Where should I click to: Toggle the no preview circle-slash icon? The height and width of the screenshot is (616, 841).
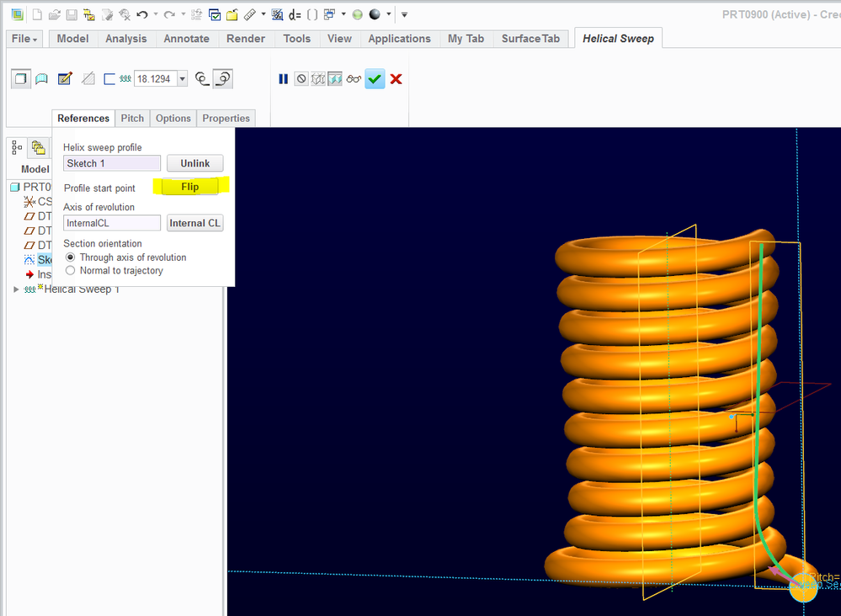click(x=301, y=79)
